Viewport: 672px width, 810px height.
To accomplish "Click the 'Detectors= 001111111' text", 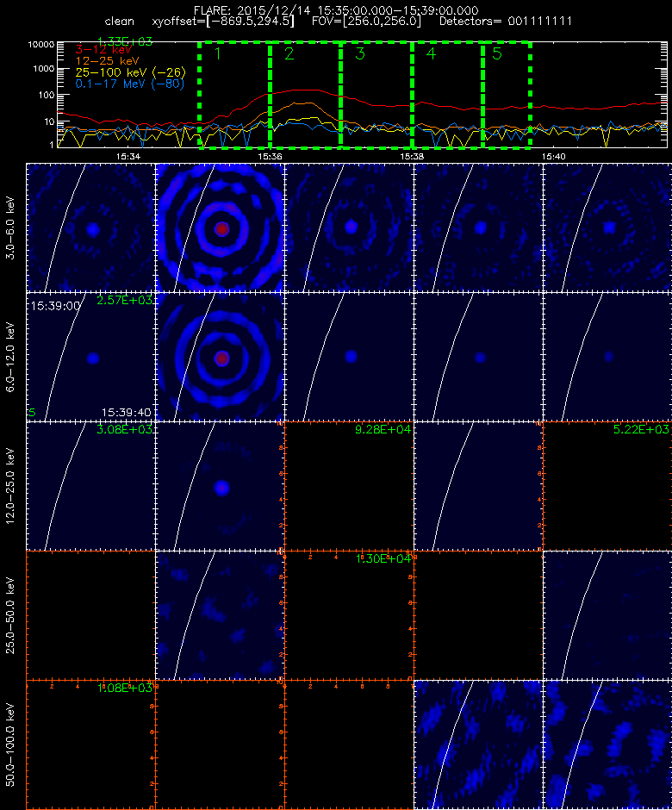I will point(506,22).
